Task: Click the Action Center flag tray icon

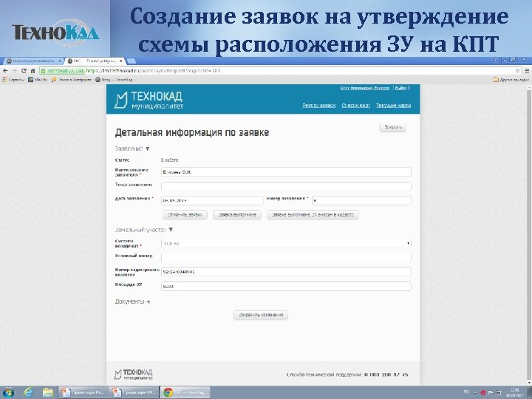Action: 491,392
